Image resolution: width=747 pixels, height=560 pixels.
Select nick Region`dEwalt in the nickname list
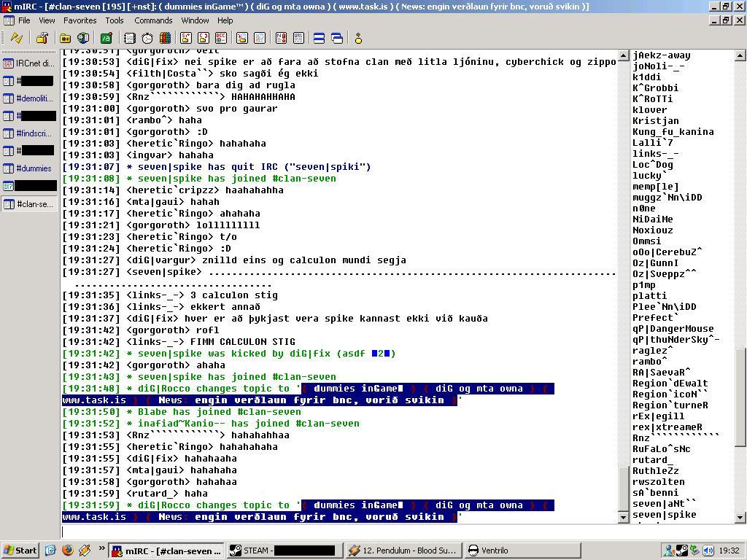(670, 384)
